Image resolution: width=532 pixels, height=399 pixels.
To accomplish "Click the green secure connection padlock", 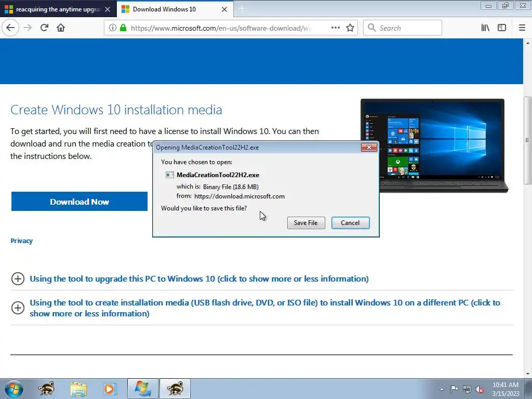I will (x=123, y=28).
